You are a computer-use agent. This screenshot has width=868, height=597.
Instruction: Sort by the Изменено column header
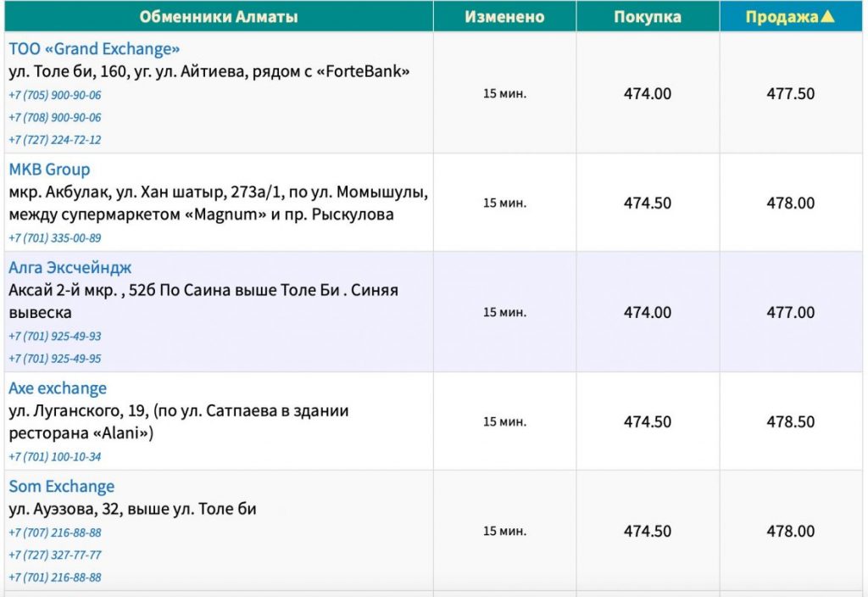504,17
